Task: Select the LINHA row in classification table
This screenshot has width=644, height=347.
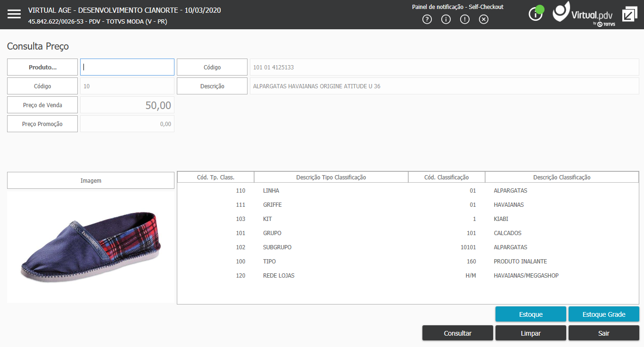Action: click(x=408, y=191)
